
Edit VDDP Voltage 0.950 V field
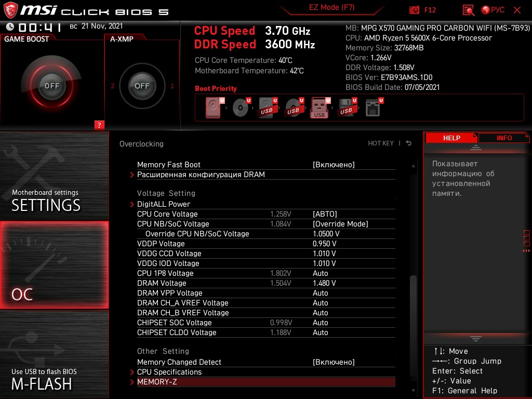tap(324, 244)
